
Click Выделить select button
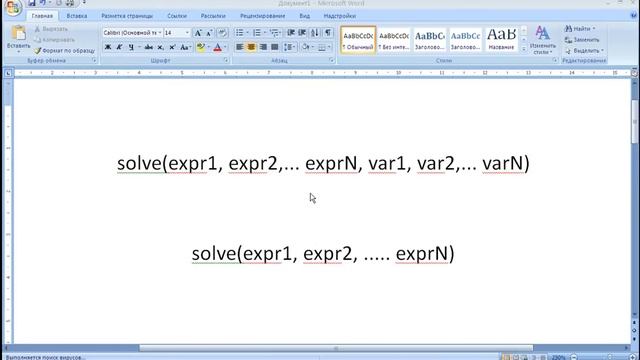click(x=584, y=51)
